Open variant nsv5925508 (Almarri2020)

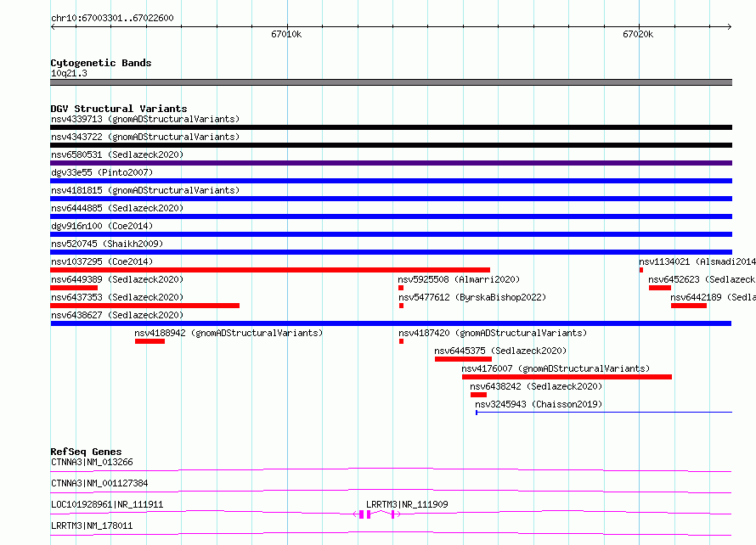click(459, 279)
